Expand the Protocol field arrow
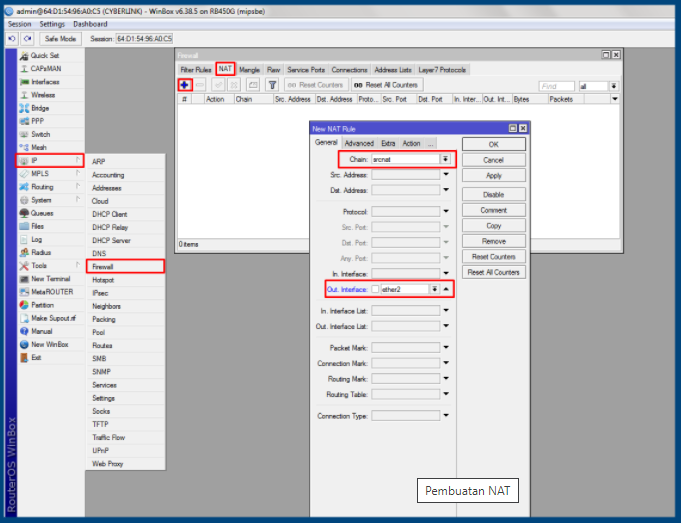Viewport: 681px width, 523px height. pyautogui.click(x=446, y=212)
